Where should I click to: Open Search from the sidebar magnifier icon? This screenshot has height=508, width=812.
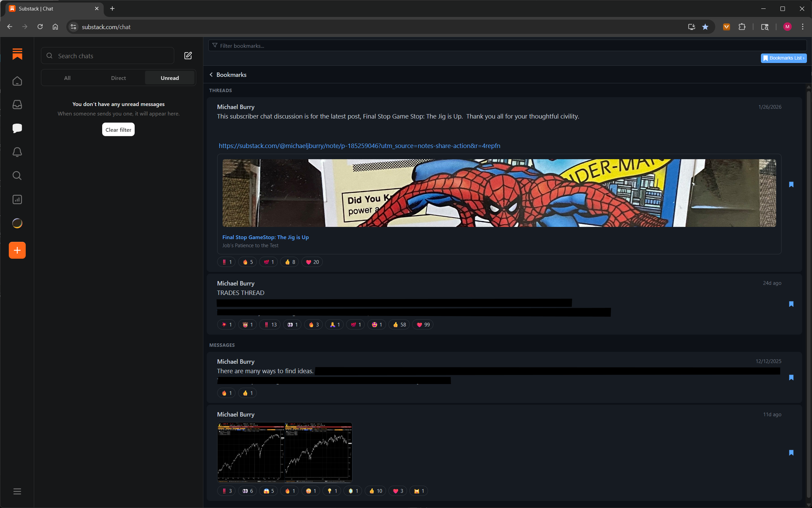click(17, 175)
